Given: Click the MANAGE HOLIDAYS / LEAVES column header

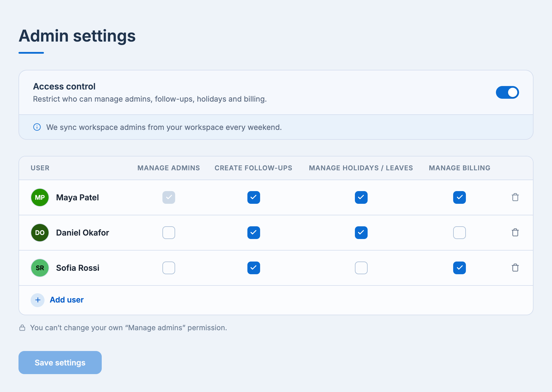Looking at the screenshot, I should pos(361,168).
